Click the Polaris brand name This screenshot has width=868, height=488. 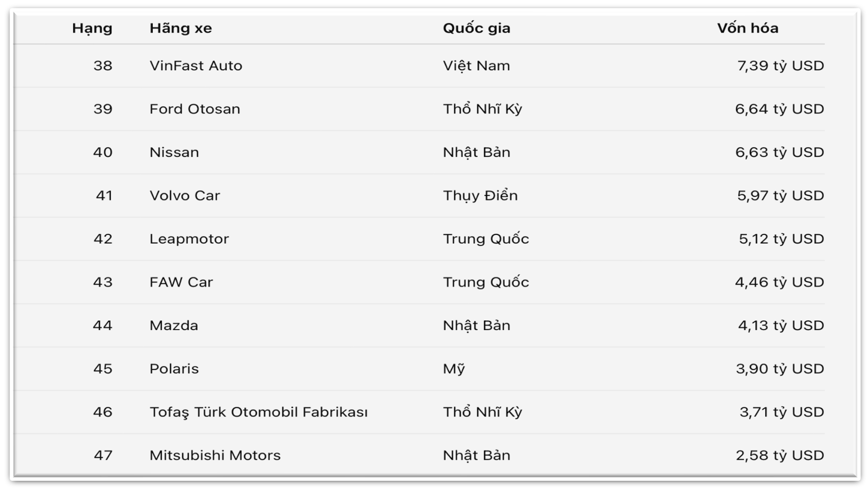tap(174, 368)
